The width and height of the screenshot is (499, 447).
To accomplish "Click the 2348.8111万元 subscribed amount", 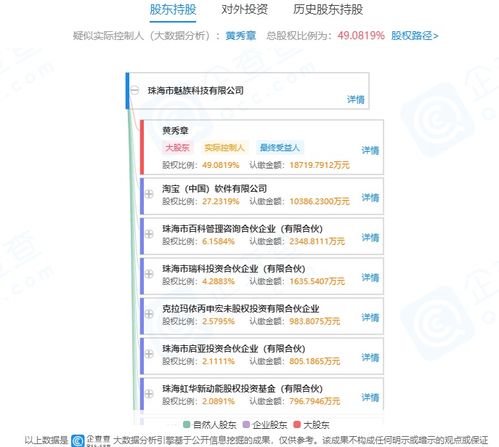I will click(x=317, y=241).
